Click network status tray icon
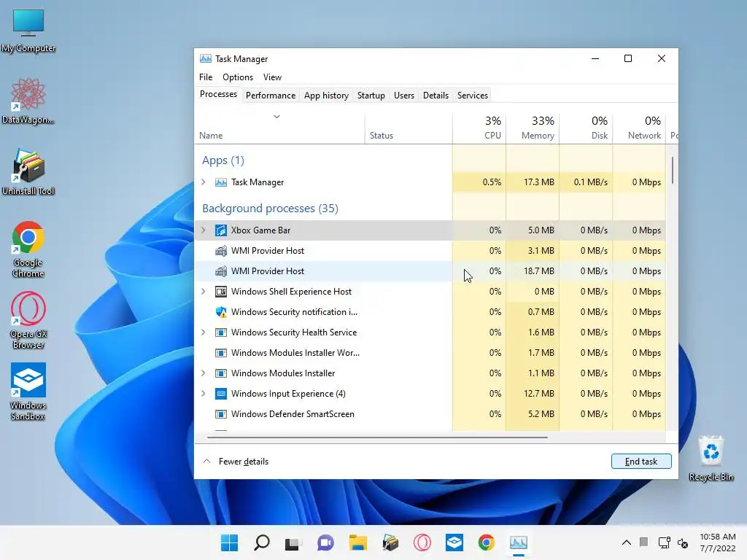The height and width of the screenshot is (560, 747). tap(664, 542)
